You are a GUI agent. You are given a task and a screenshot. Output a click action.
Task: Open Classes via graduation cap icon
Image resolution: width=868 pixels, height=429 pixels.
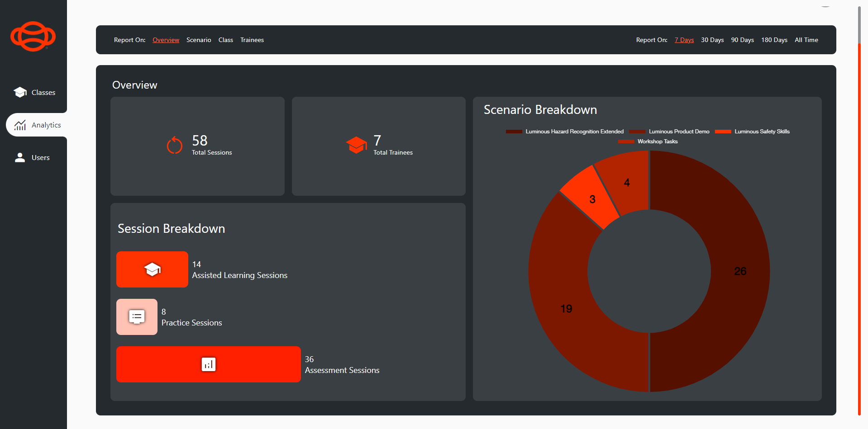coord(20,92)
